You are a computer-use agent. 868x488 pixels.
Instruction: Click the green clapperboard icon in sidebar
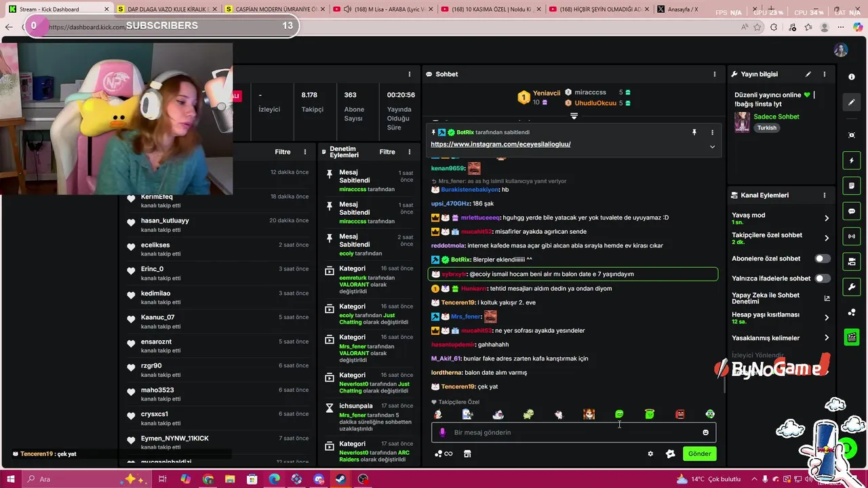[852, 337]
